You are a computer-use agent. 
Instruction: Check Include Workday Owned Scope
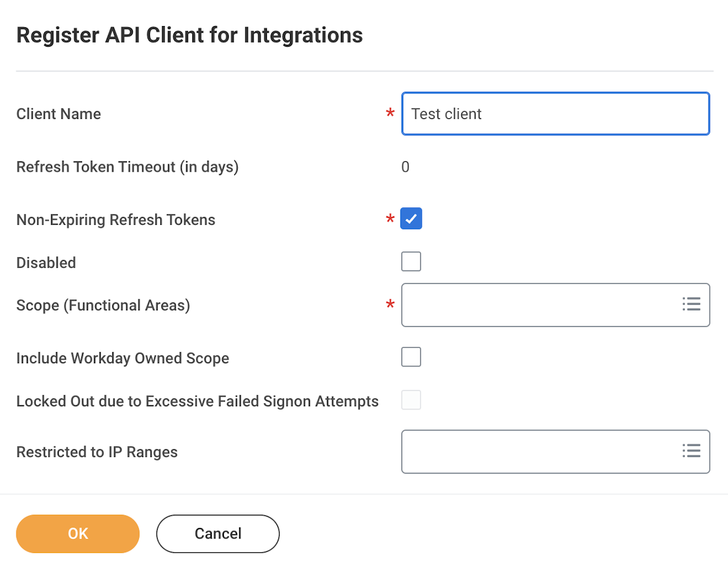click(411, 357)
